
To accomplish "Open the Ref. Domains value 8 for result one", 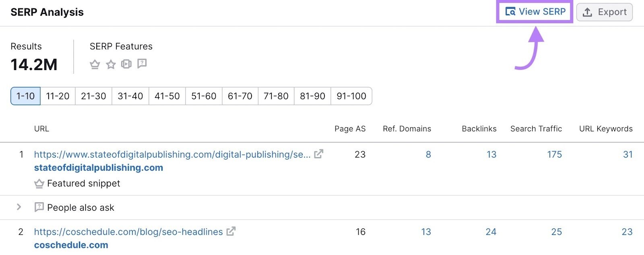I will coord(428,154).
